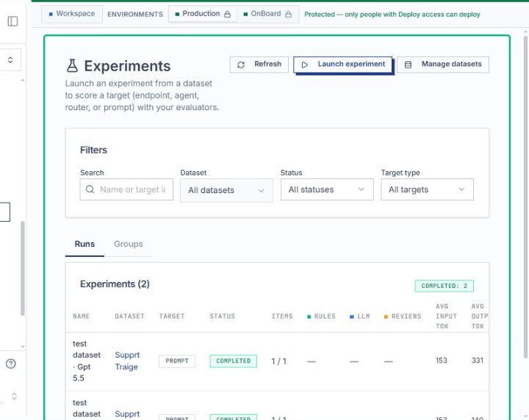Screen dimensions: 529x420
Task: Open the 'test dataset · Gpt 5.5' experiment
Action: coord(87,361)
